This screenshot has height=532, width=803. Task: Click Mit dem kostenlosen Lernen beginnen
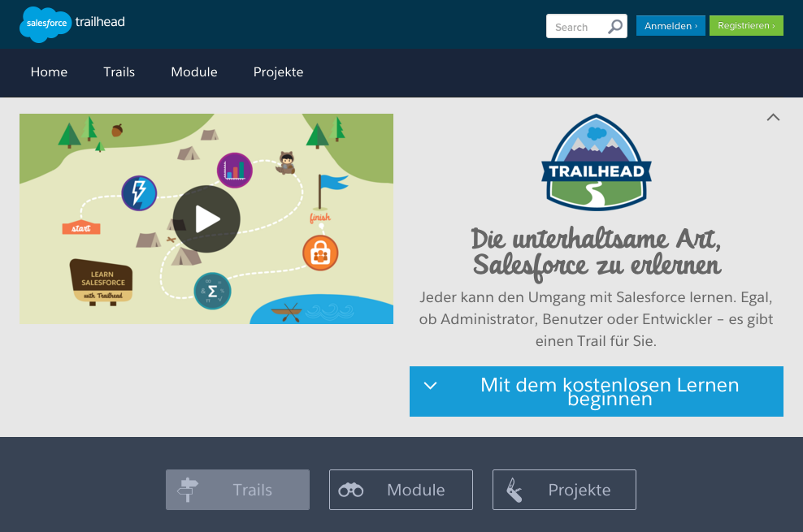596,391
